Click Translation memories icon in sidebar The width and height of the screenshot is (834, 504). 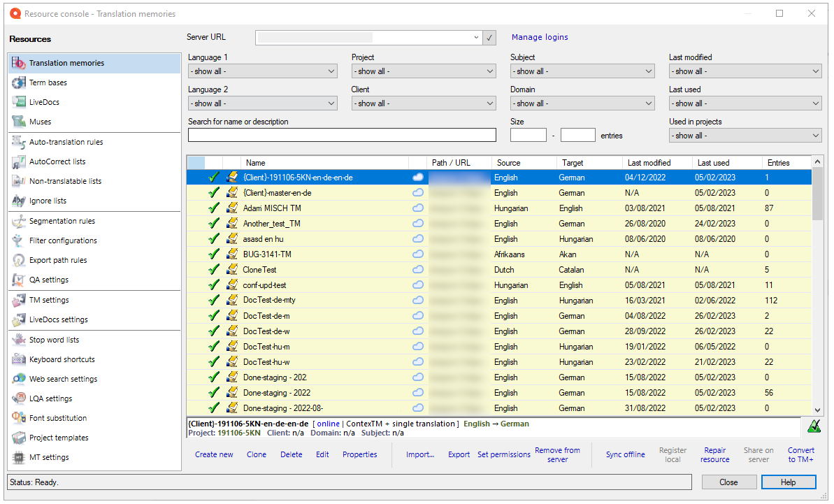click(x=19, y=64)
